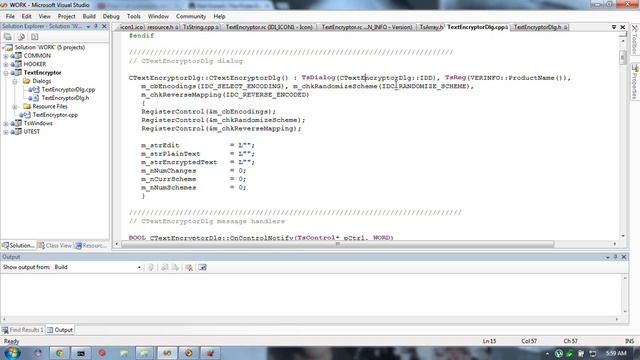This screenshot has width=640, height=360.
Task: Show hidden system tray icons arrow
Action: [x=547, y=353]
